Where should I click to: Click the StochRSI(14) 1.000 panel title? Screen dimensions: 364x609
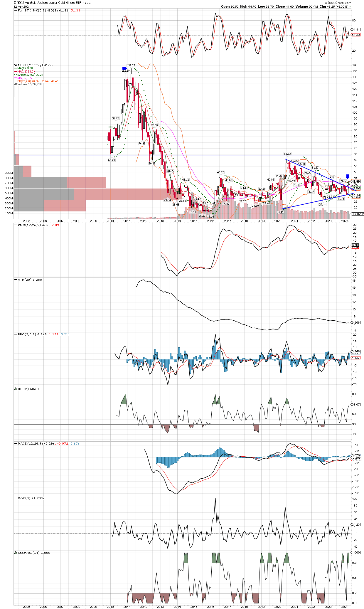coord(34,553)
